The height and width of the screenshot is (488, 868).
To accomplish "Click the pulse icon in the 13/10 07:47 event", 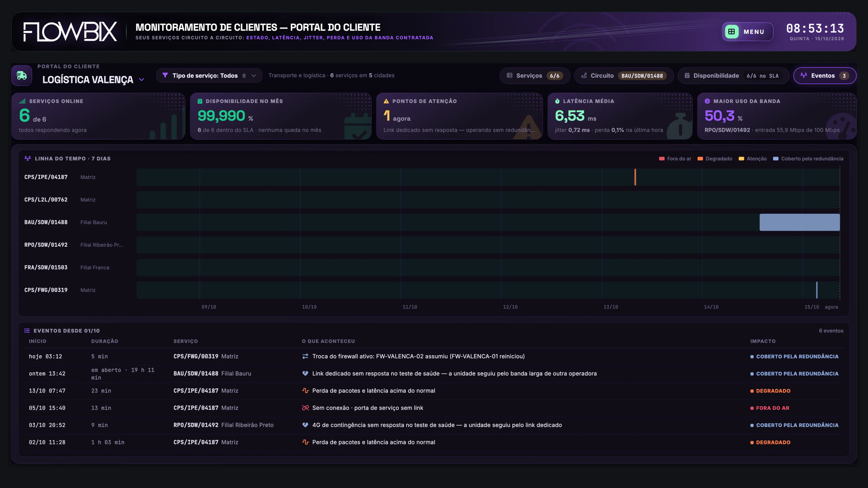I will (x=305, y=391).
